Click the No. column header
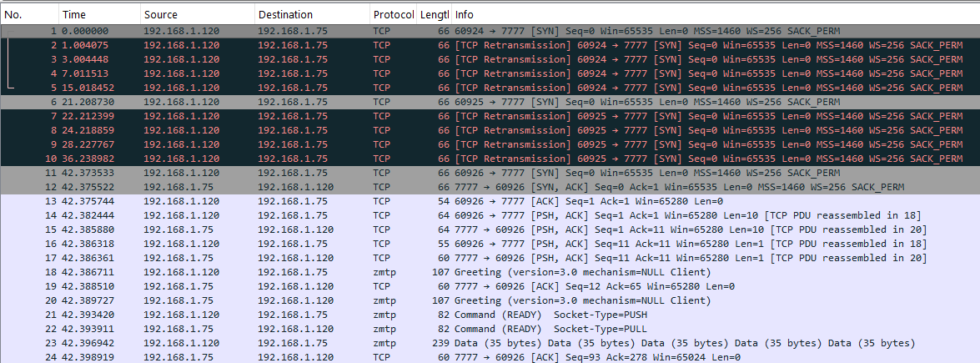The image size is (980, 363). pos(29,14)
